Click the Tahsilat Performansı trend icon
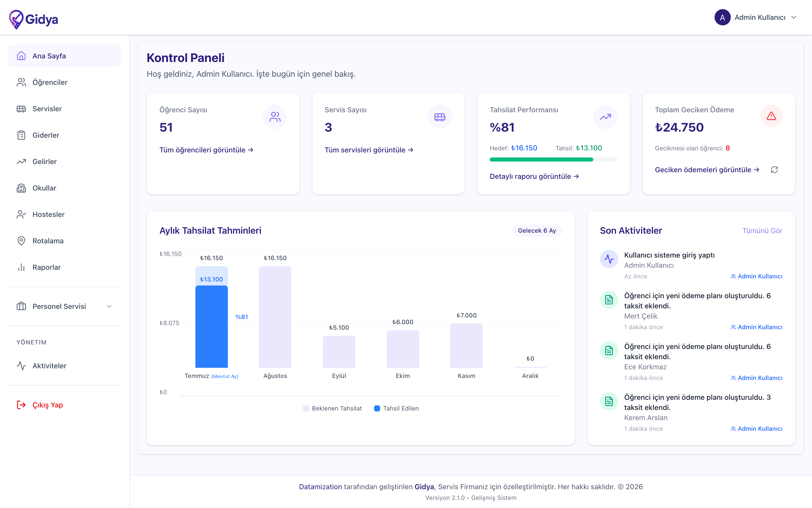The image size is (812, 508). coord(605,117)
